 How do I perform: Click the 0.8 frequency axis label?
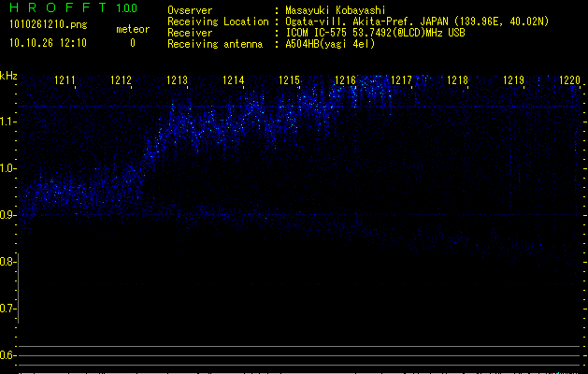[7, 262]
